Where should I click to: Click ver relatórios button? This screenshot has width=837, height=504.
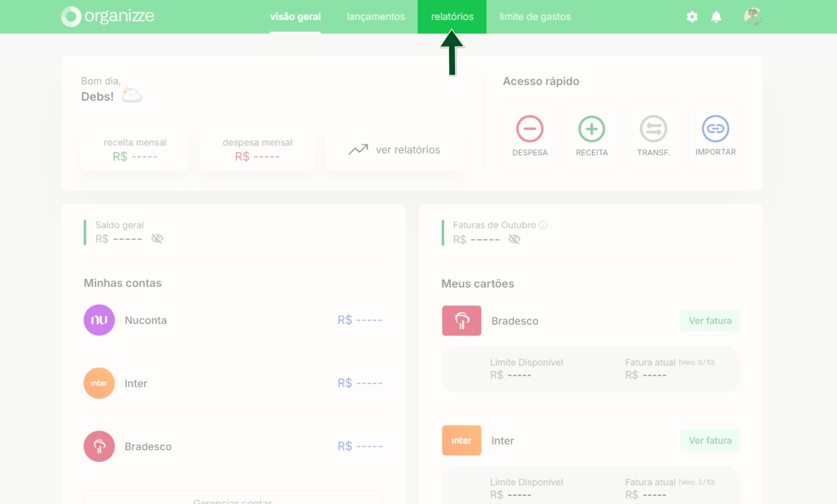[x=394, y=150]
